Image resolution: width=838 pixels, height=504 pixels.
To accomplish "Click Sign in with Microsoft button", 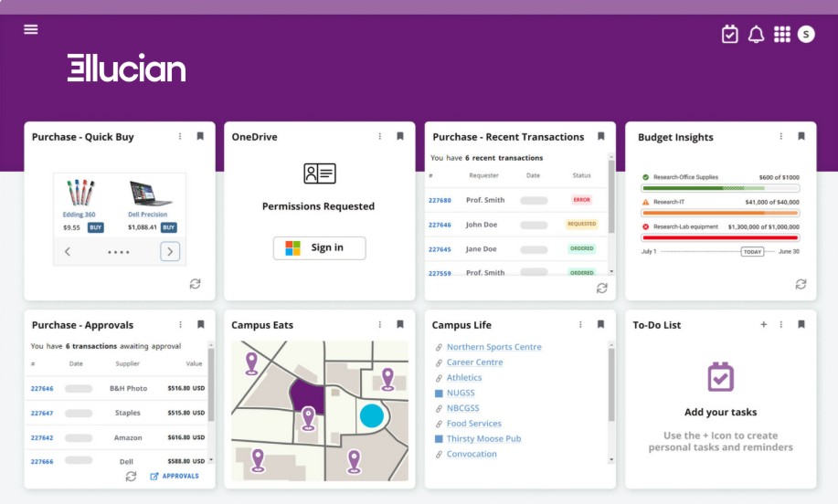I will (x=319, y=247).
